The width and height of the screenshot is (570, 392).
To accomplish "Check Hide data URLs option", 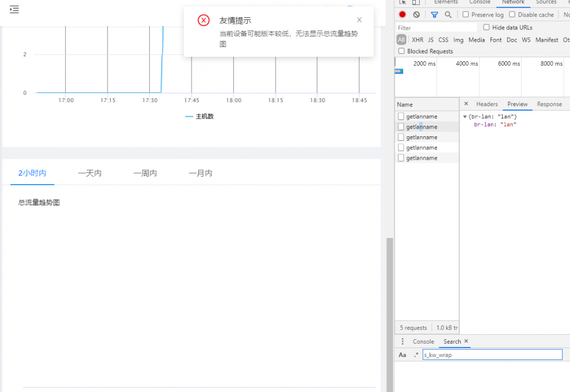I will [487, 27].
